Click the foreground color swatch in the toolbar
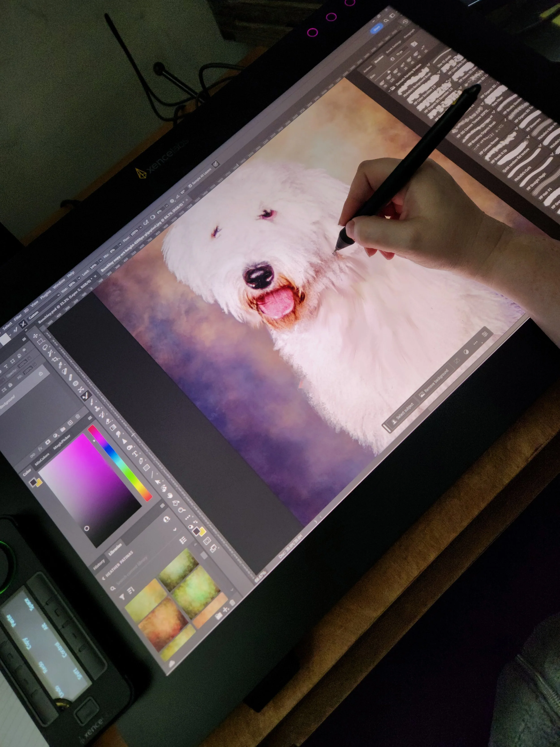 [196, 531]
